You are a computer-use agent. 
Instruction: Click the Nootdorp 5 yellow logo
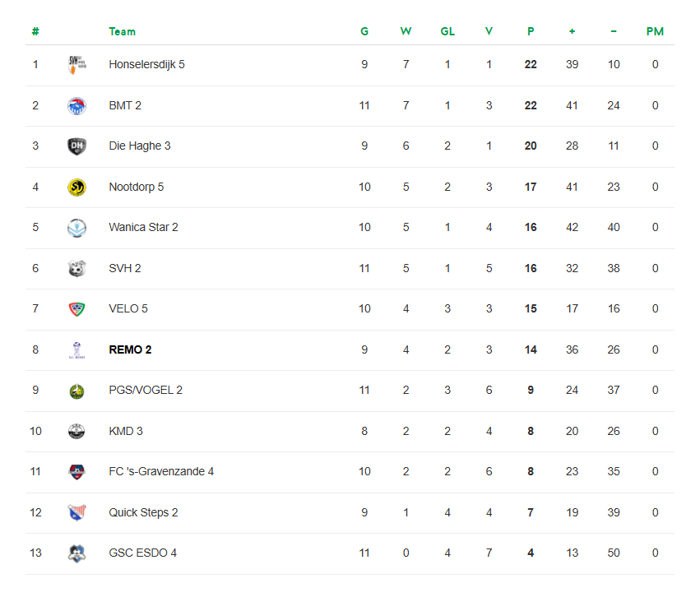(76, 187)
